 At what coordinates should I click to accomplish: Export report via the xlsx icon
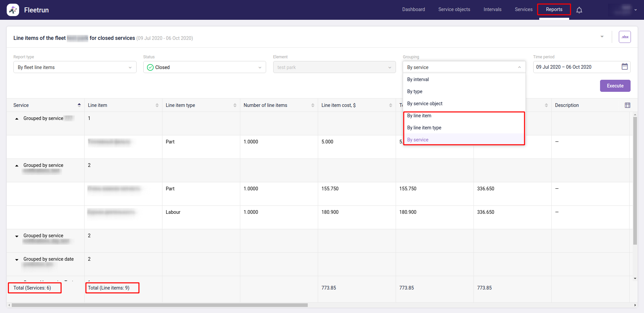pyautogui.click(x=625, y=37)
